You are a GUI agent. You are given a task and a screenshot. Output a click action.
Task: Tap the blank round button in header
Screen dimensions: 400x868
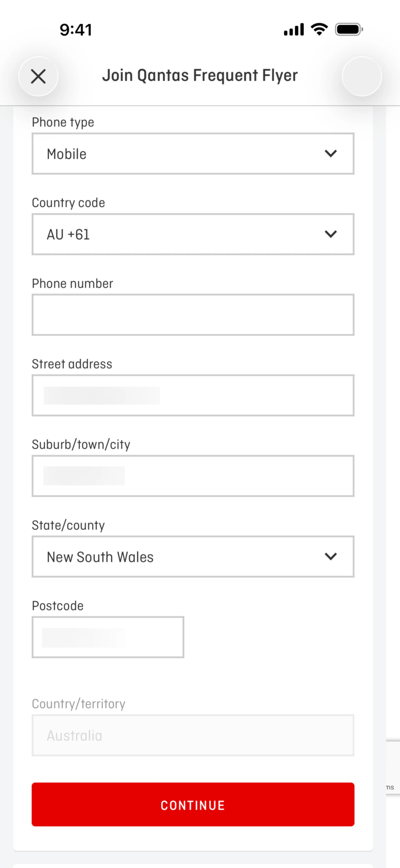pos(361,77)
